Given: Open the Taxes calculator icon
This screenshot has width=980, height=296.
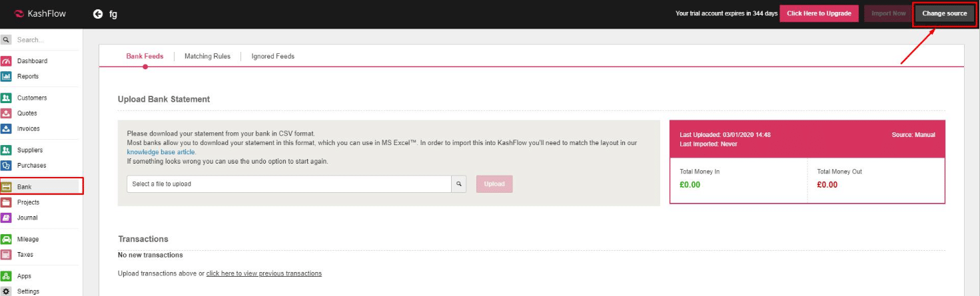Looking at the screenshot, I should tap(7, 255).
